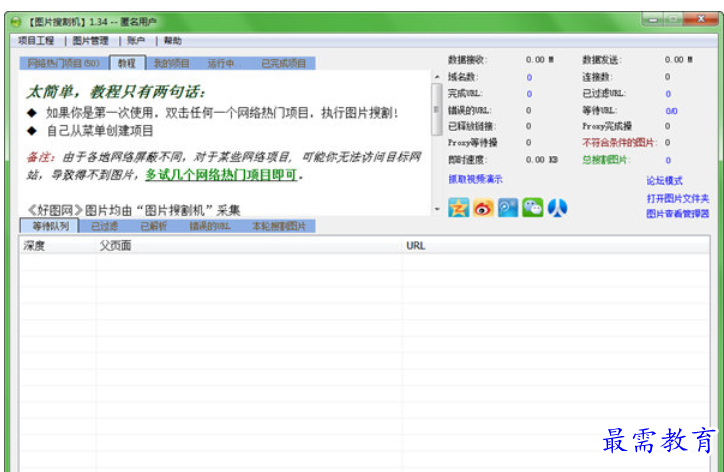Click the 抓取视频演示 link
This screenshot has height=472, width=724.
coord(475,179)
